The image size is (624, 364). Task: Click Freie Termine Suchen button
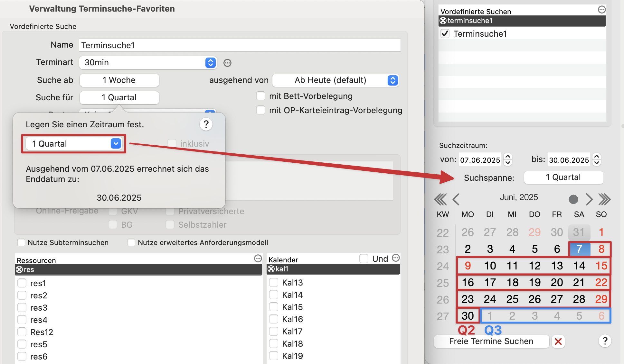coord(491,341)
